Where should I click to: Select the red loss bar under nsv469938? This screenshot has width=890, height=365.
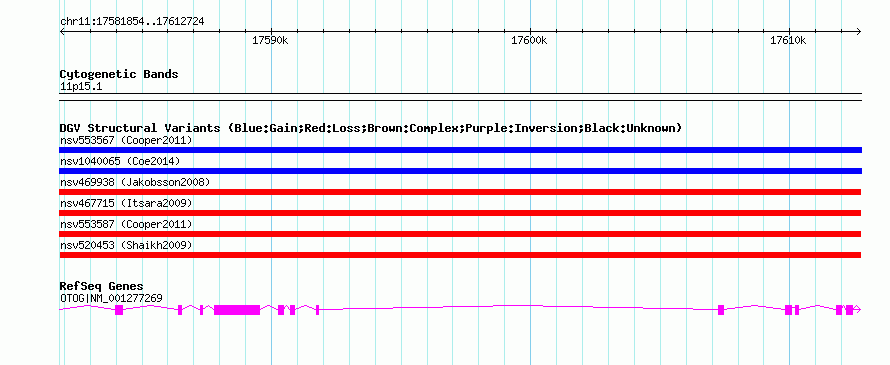click(x=460, y=192)
